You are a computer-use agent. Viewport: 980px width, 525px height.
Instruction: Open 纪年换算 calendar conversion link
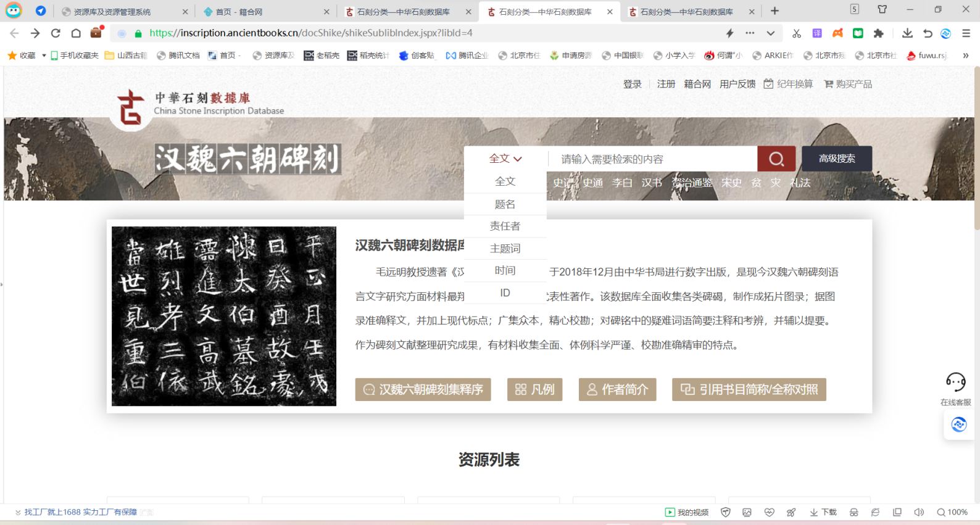point(789,84)
